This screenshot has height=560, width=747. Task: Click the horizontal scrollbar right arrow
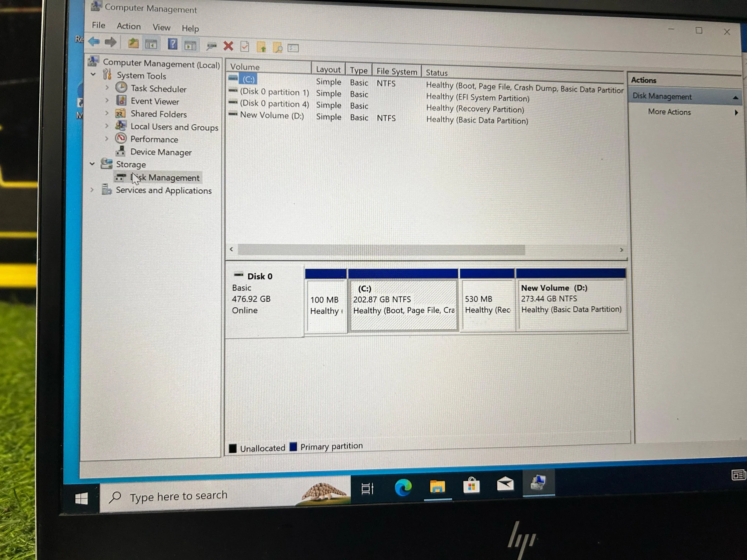coord(621,250)
